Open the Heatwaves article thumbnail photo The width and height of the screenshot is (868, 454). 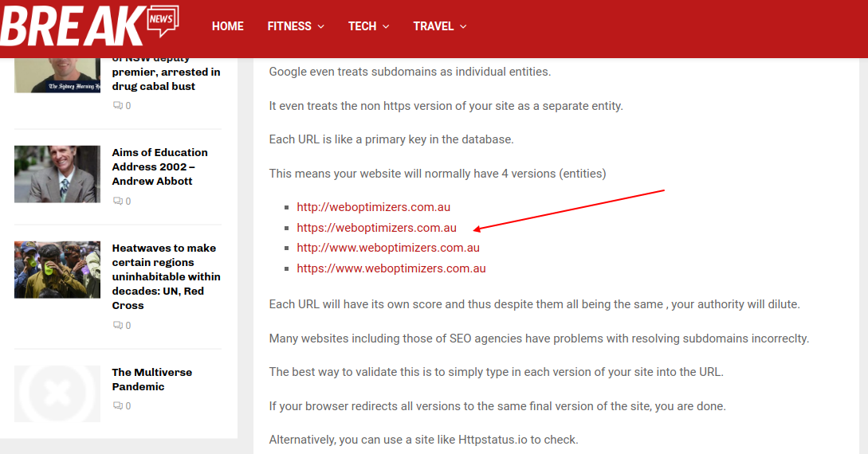click(x=57, y=269)
